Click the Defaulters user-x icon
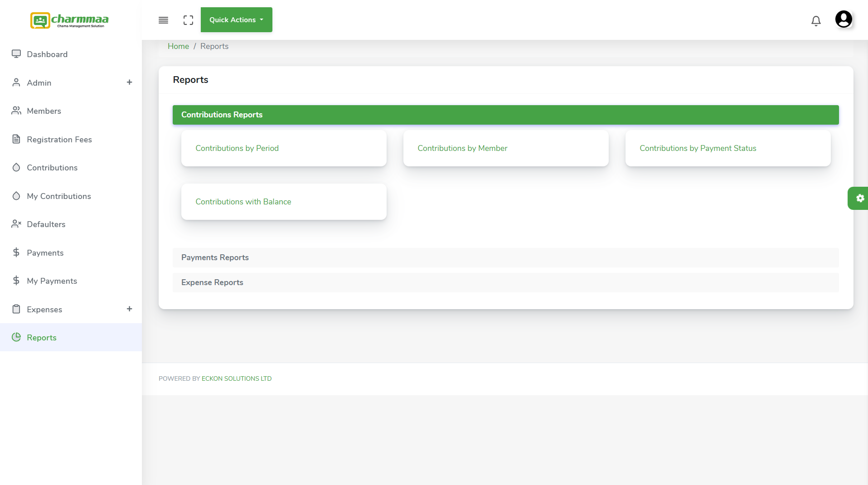 click(x=16, y=224)
